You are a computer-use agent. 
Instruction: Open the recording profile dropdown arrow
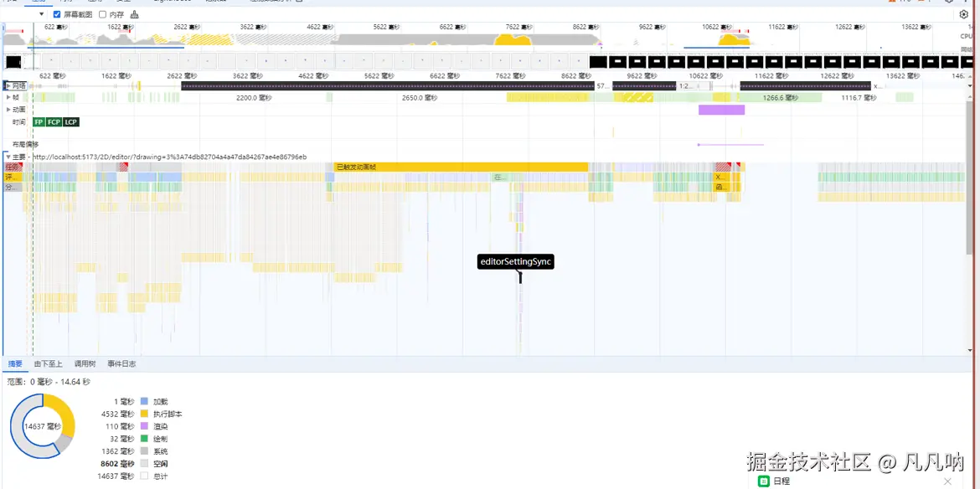pyautogui.click(x=42, y=14)
